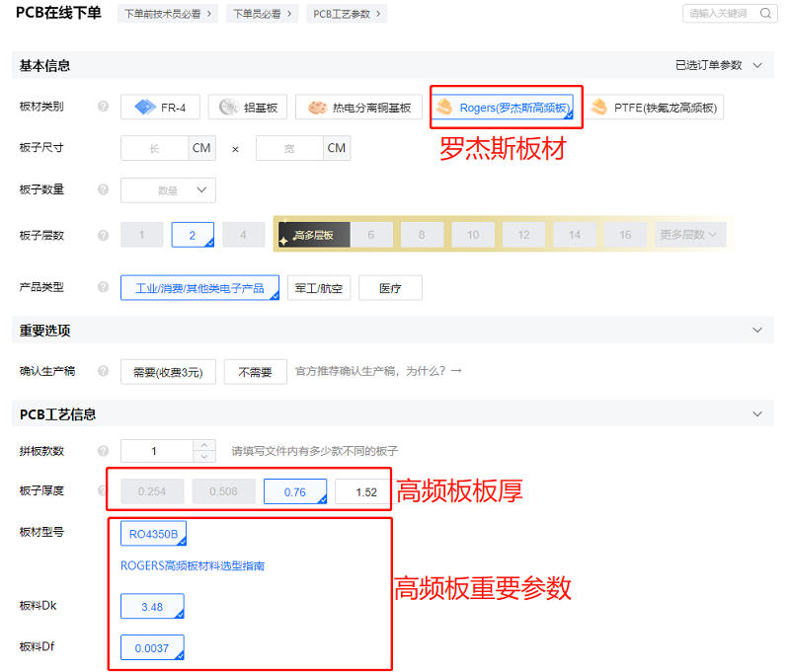The image size is (790, 672).
Task: Click help icon next to 产品类型
Action: (103, 287)
